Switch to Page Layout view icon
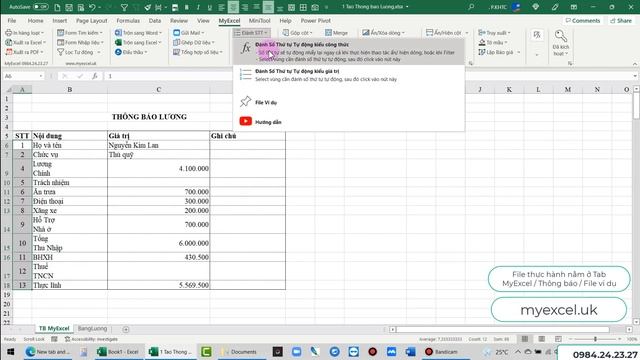 [541, 339]
